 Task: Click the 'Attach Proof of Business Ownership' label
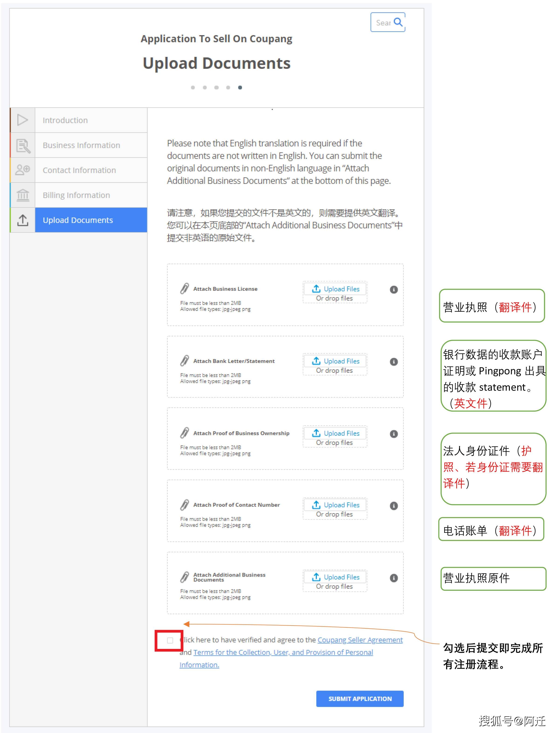point(241,433)
